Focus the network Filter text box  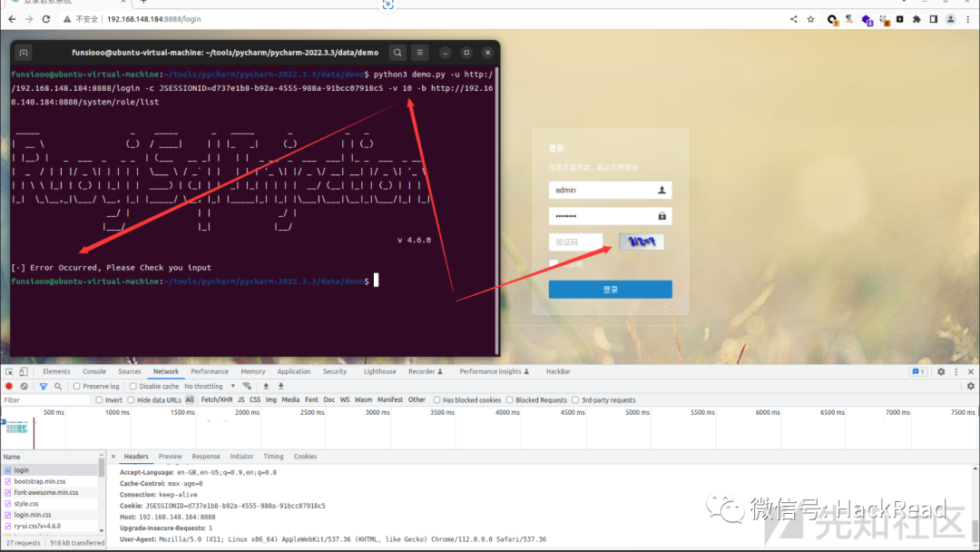coord(45,400)
